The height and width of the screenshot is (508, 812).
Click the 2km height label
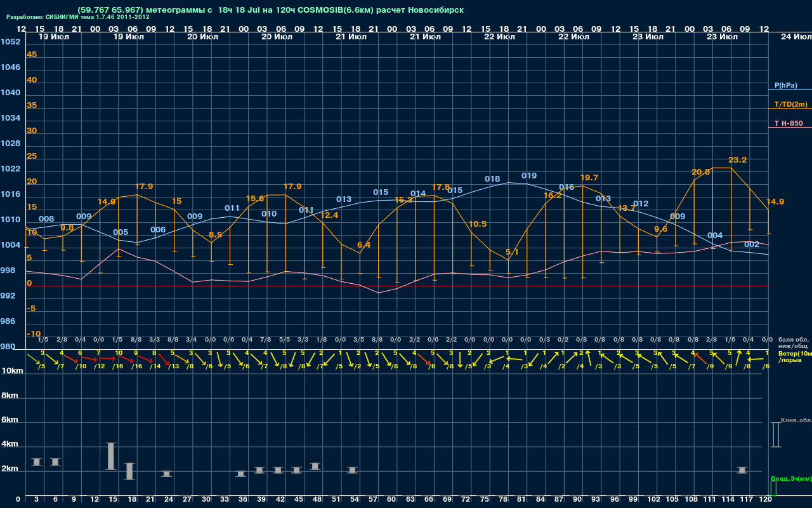click(x=10, y=470)
